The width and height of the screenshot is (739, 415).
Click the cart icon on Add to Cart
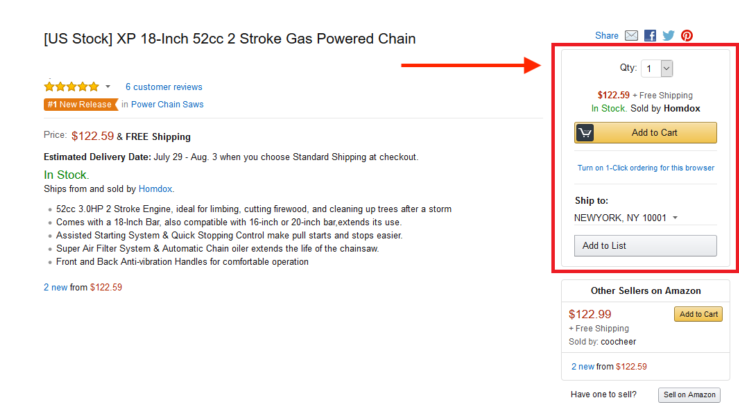pos(585,133)
